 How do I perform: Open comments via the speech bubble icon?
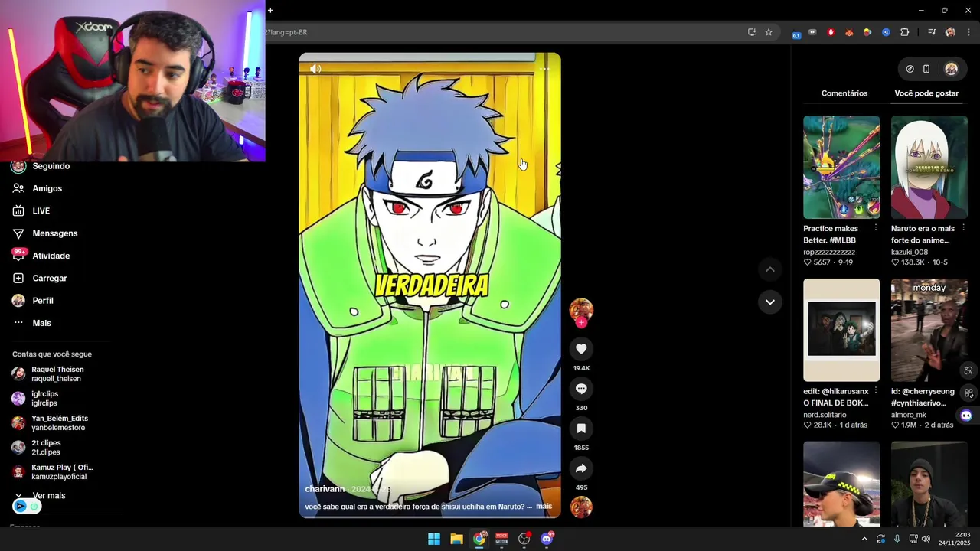pos(581,389)
